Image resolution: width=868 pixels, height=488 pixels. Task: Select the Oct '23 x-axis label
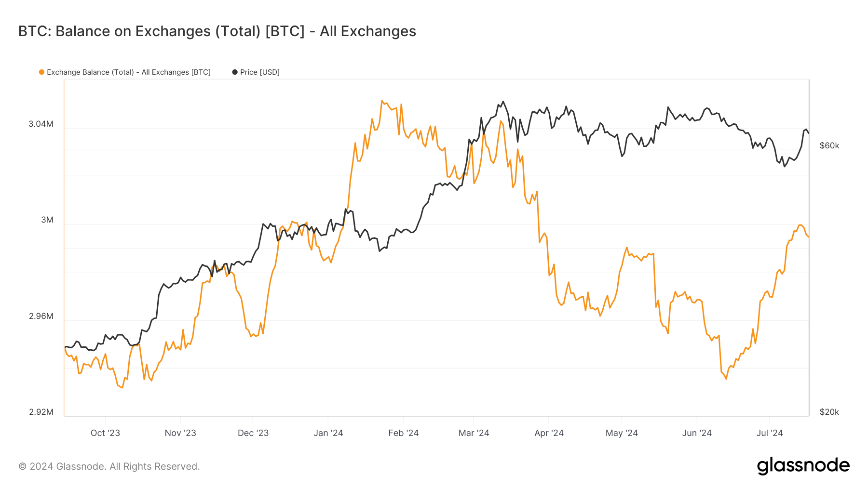(105, 433)
